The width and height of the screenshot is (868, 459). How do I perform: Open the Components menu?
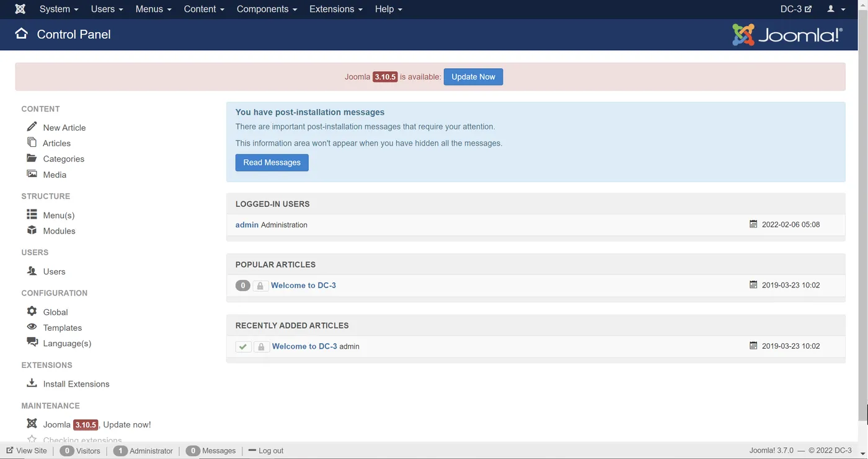point(267,9)
